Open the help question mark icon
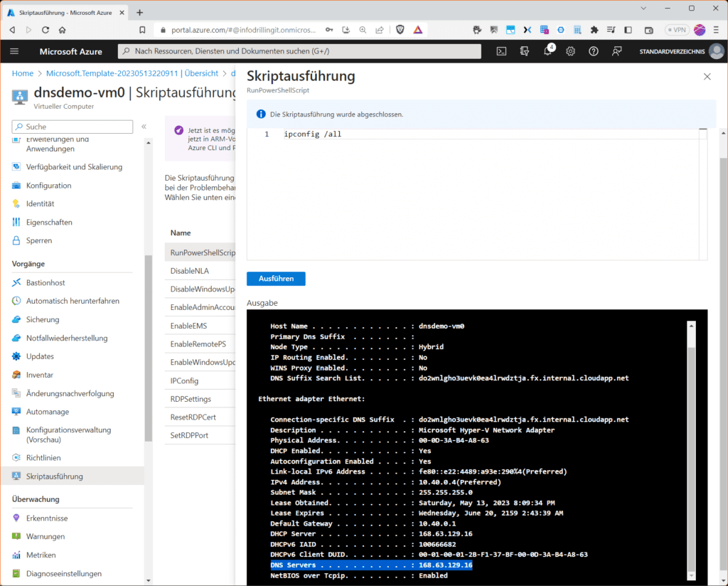Screen dimensions: 728x586 (594, 51)
